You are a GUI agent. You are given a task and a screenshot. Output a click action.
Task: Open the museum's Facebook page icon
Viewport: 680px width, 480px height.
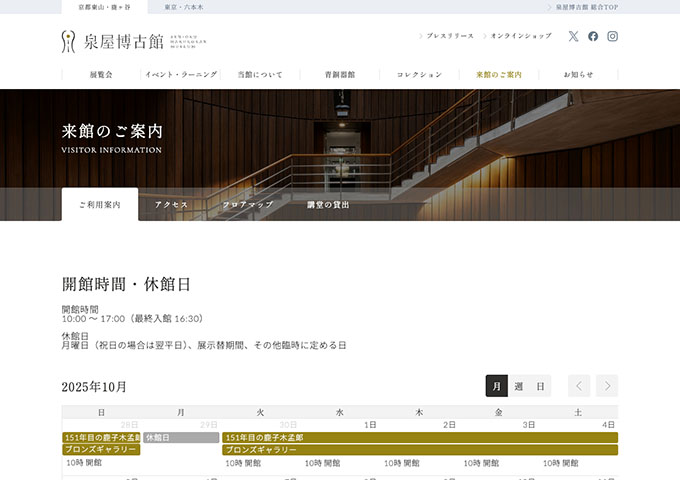coord(593,36)
